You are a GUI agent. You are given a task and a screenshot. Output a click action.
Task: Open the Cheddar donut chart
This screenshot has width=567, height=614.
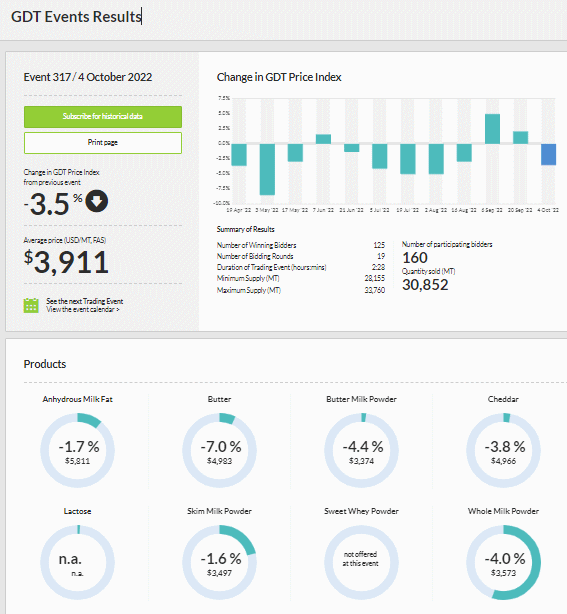click(504, 450)
